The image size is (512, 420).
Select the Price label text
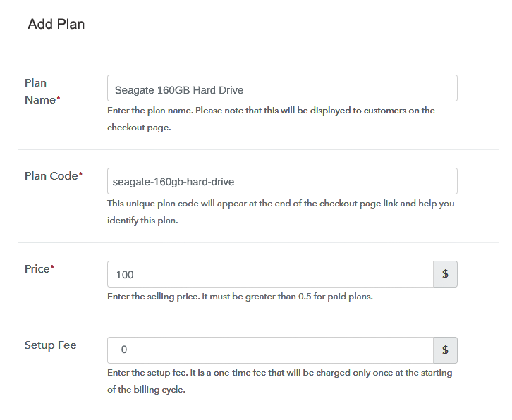tap(37, 269)
